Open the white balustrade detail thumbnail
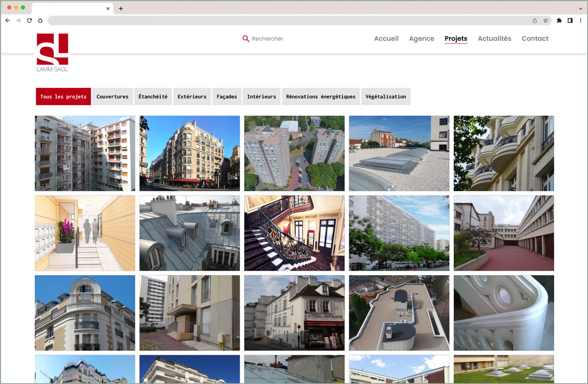 click(x=504, y=313)
